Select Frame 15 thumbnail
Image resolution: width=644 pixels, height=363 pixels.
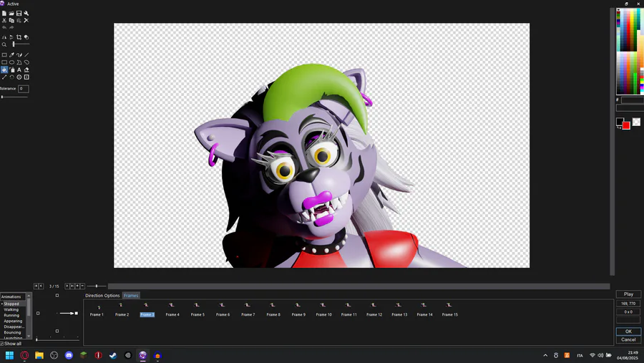coord(450,310)
